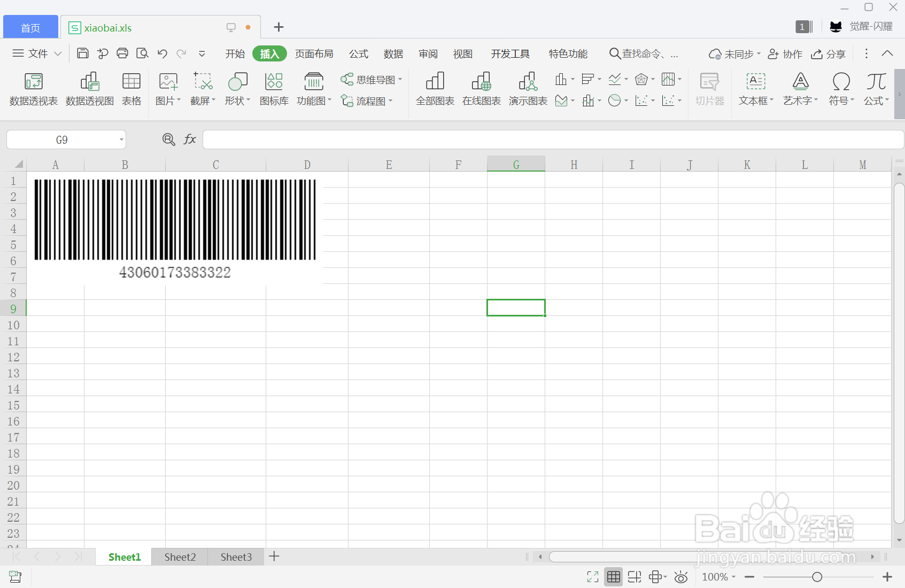Click the grayed Slicer (切片器) icon
Screen dimensions: 905x588
coord(710,89)
